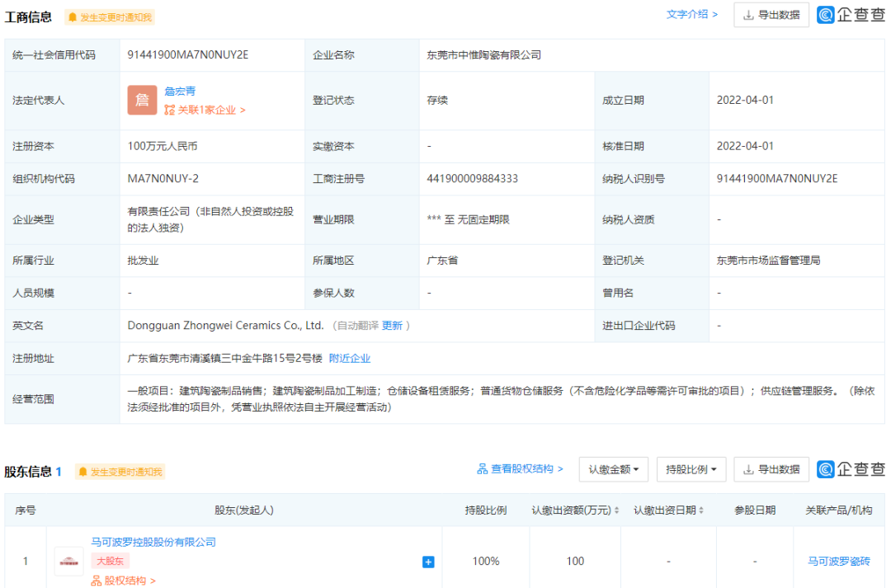Select region value 广东省
This screenshot has width=891, height=588.
click(x=443, y=261)
